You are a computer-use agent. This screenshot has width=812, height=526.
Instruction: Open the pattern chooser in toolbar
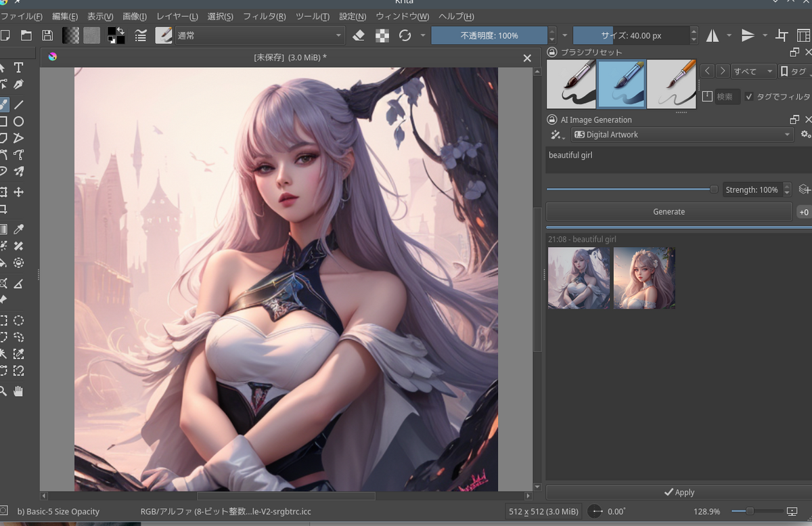tap(91, 35)
